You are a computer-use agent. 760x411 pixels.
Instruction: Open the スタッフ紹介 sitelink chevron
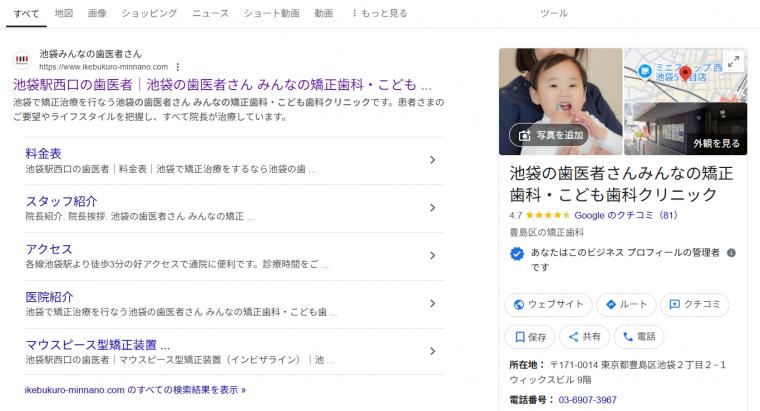pyautogui.click(x=432, y=208)
